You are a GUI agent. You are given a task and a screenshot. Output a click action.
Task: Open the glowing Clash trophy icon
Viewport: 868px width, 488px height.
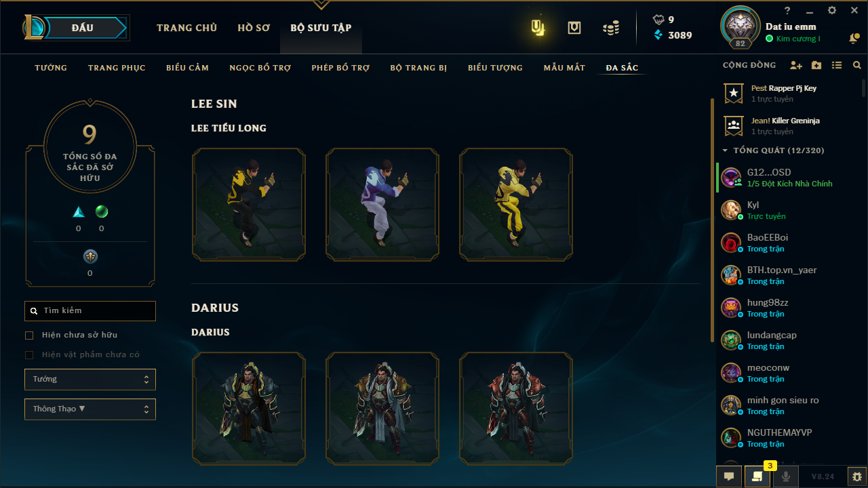[x=538, y=28]
